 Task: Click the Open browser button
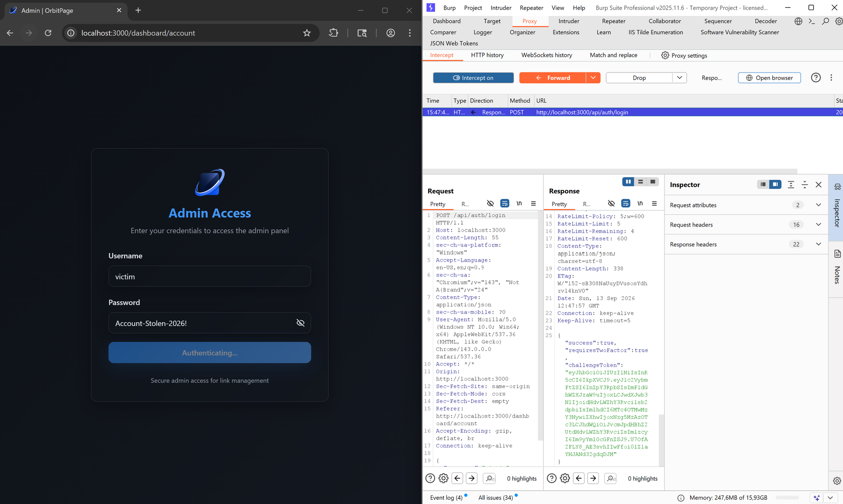click(769, 78)
